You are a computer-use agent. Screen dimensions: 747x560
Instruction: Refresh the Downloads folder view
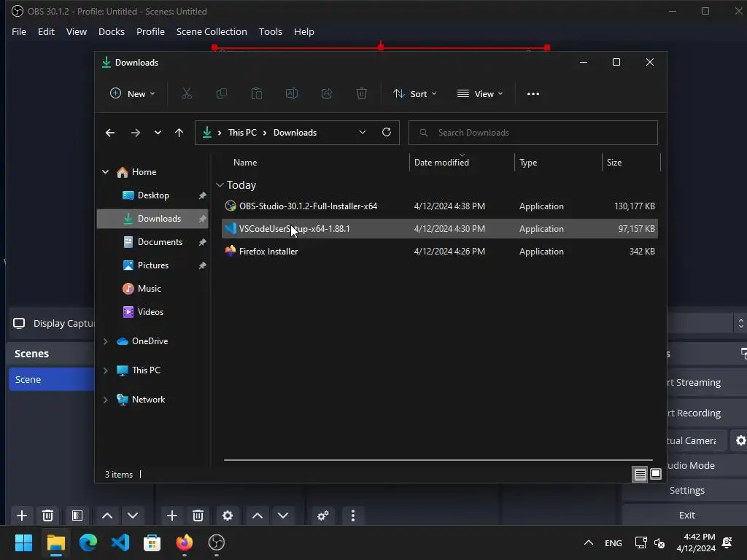tap(387, 133)
